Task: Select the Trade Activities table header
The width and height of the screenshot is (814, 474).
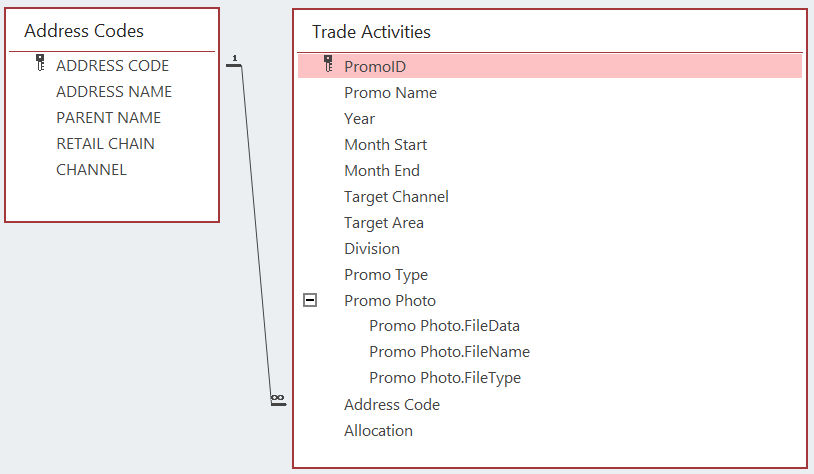Action: [x=371, y=32]
